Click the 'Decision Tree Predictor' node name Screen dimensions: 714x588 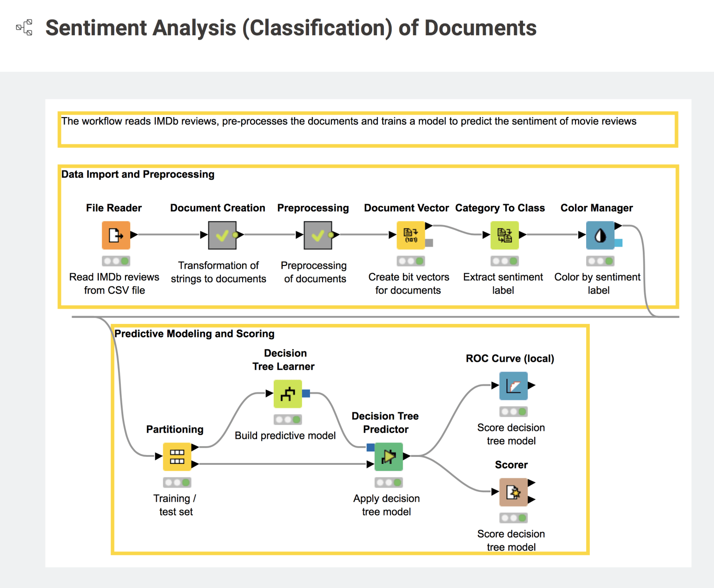point(385,423)
